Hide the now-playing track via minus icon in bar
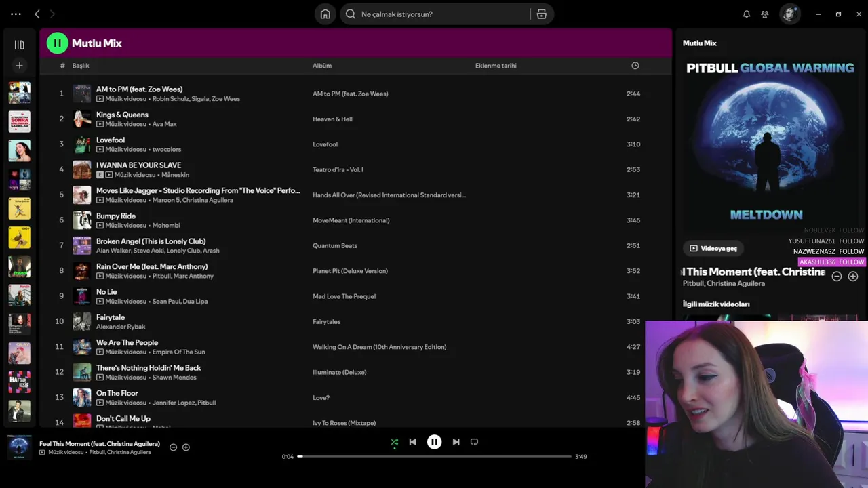The image size is (868, 488). (x=173, y=447)
